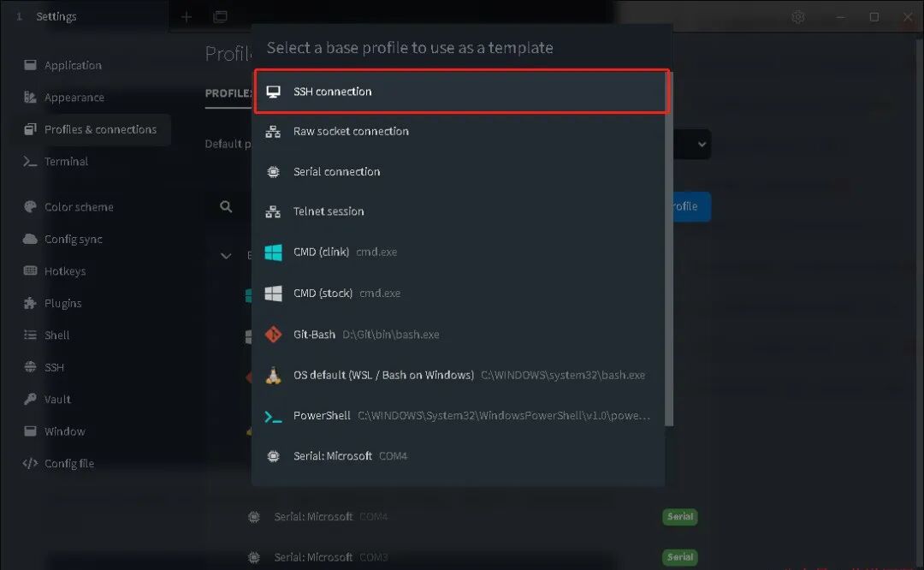Click the Git-Bash orange diamond icon
This screenshot has height=570, width=924.
click(273, 335)
